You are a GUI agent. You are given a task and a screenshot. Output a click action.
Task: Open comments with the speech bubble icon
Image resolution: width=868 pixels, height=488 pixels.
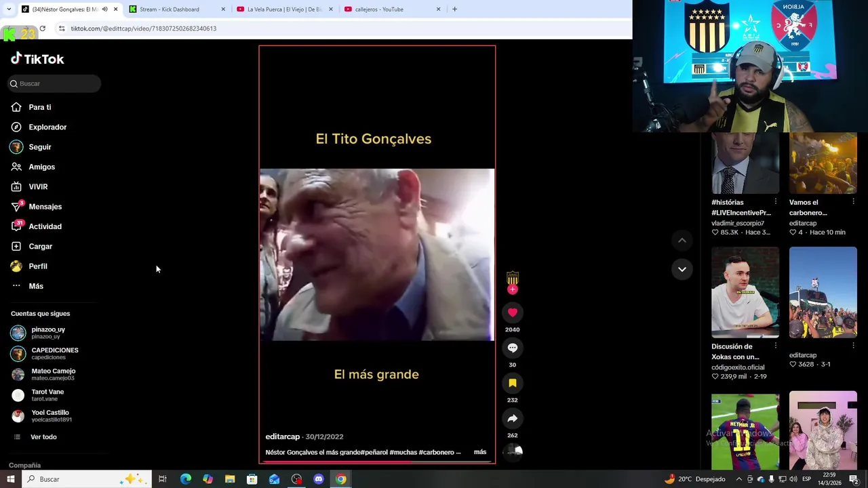513,348
